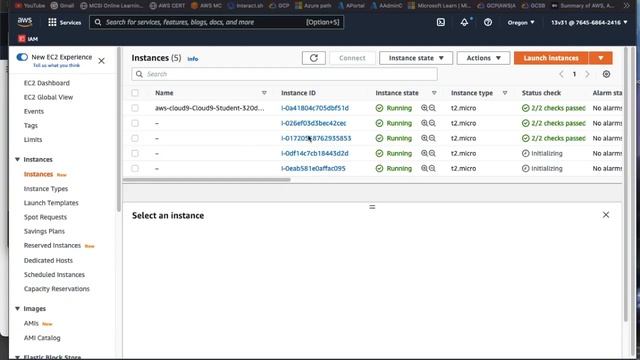This screenshot has width=640, height=360.
Task: Close the Select an instance panel
Action: tap(606, 215)
